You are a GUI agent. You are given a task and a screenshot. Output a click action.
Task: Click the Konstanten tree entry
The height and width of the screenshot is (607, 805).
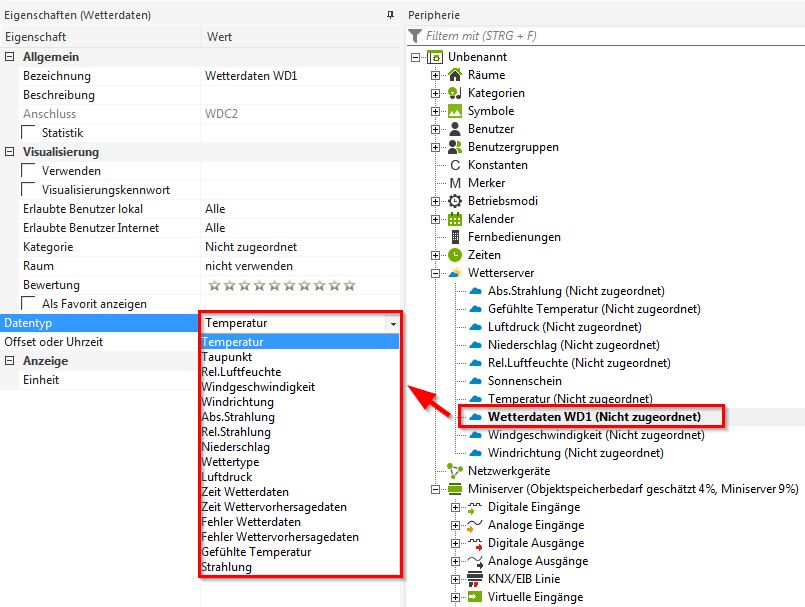click(497, 165)
